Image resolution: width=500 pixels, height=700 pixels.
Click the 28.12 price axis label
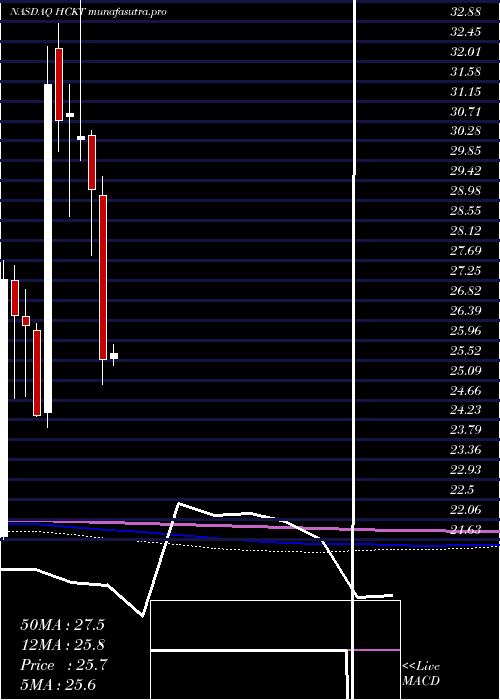click(x=466, y=230)
